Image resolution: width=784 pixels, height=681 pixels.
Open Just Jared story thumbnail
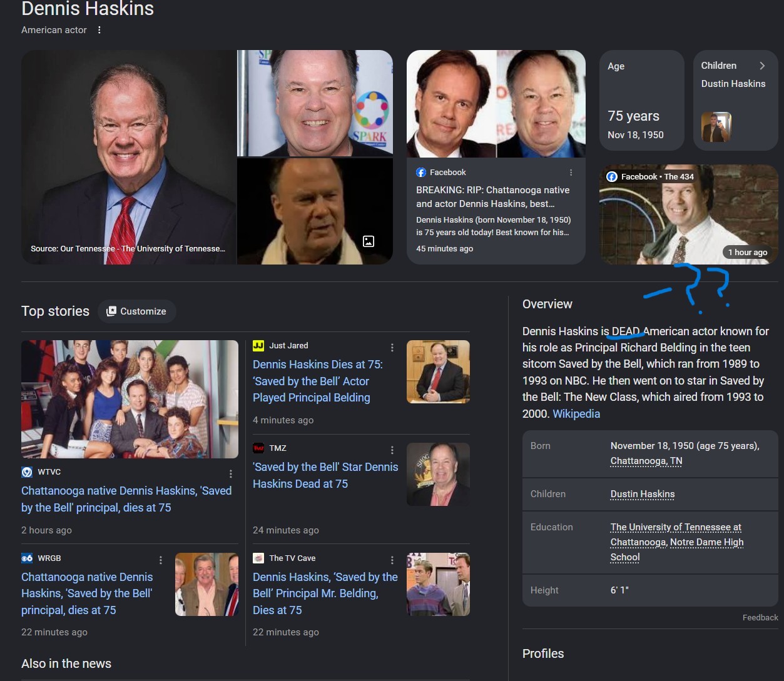click(438, 371)
